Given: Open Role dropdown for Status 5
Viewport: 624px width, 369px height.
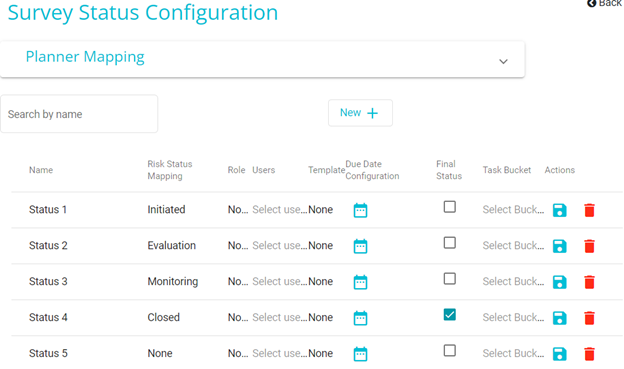Looking at the screenshot, I should coord(238,353).
